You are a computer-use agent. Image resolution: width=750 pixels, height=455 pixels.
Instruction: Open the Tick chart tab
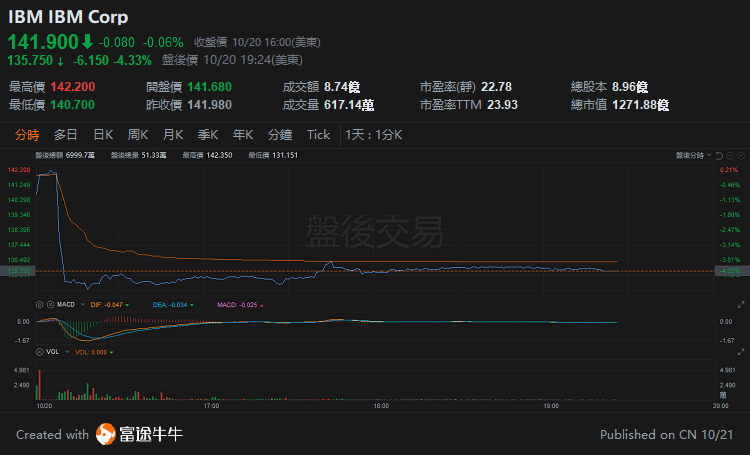(318, 135)
